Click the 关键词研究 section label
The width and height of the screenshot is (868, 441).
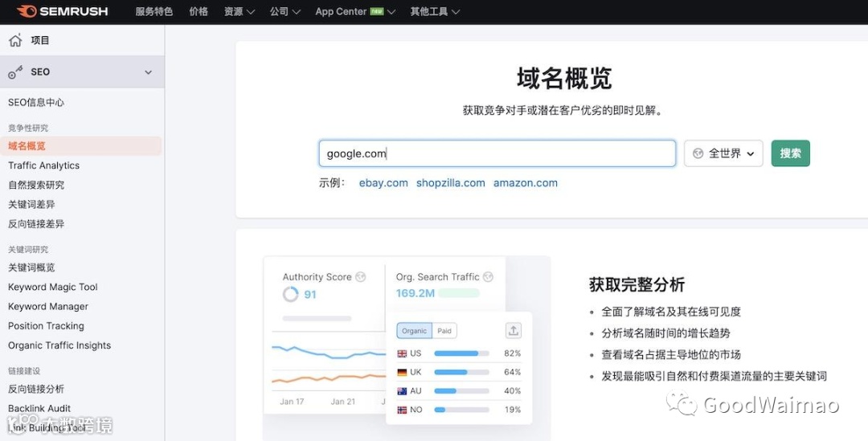pos(28,250)
